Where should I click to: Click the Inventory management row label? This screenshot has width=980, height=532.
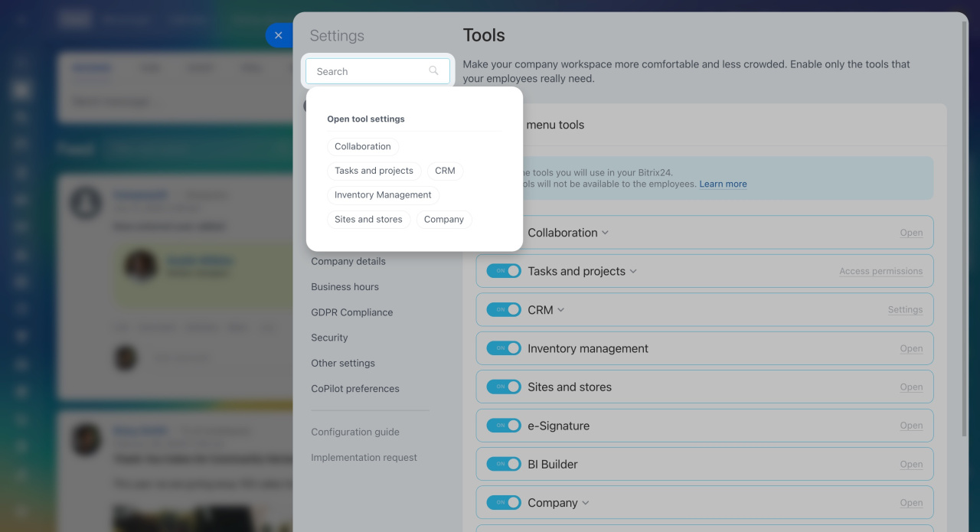(x=588, y=348)
